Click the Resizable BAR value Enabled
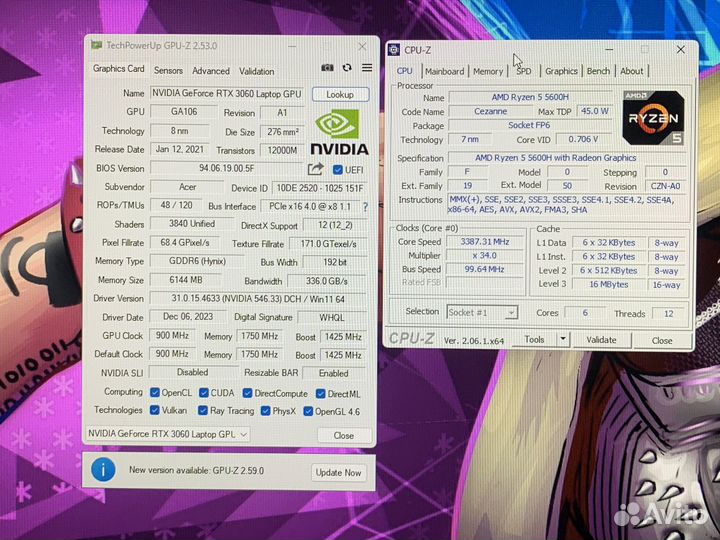Image resolution: width=720 pixels, height=540 pixels. [334, 373]
